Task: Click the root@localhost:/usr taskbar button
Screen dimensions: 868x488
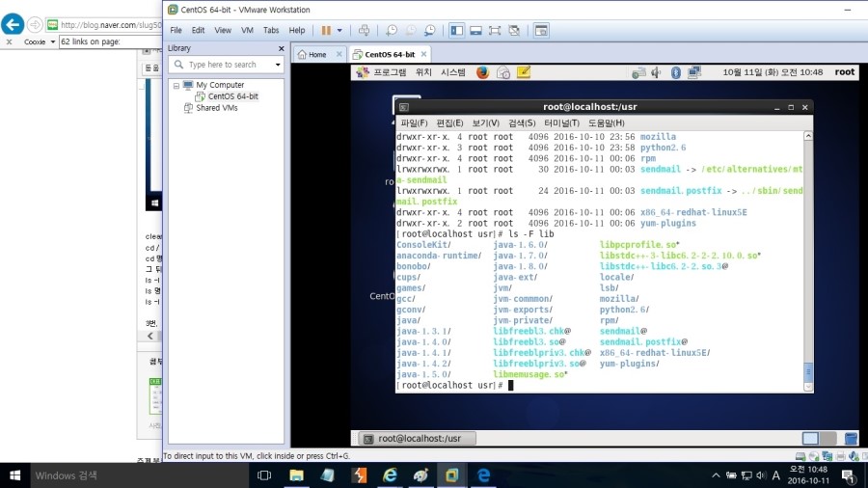Action: [417, 438]
